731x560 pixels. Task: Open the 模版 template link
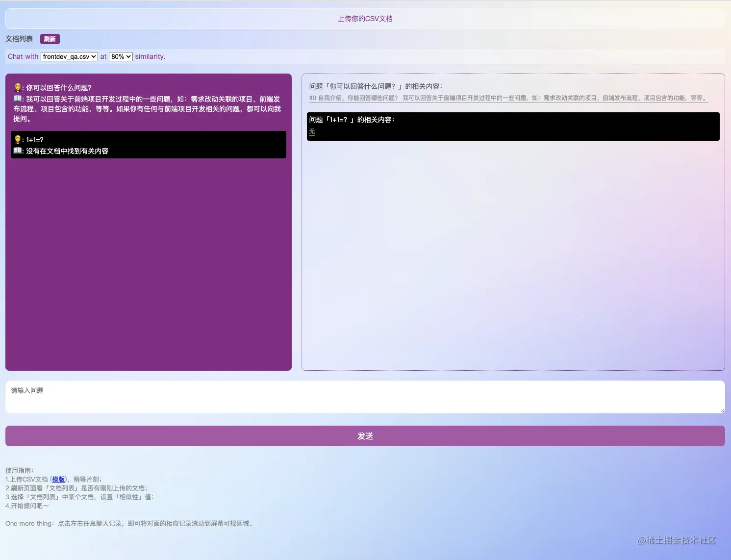tap(58, 480)
